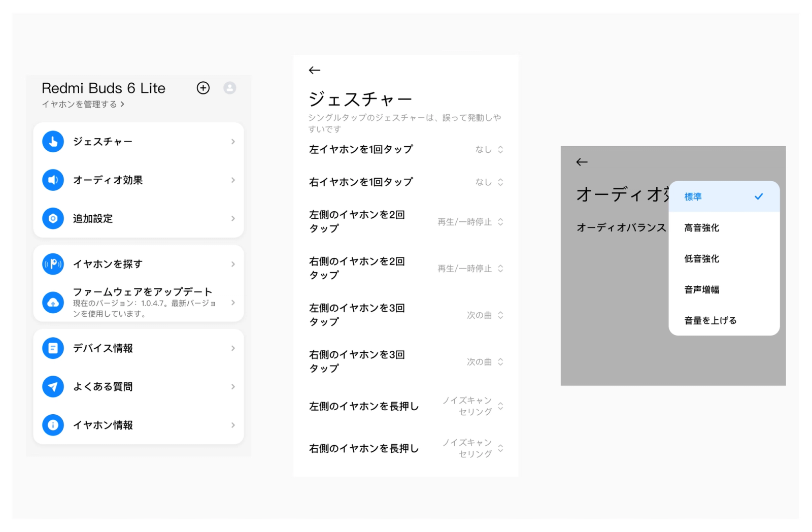This screenshot has width=812, height=532.
Task: Click the よくある質問 paper plane icon
Action: pyautogui.click(x=53, y=387)
